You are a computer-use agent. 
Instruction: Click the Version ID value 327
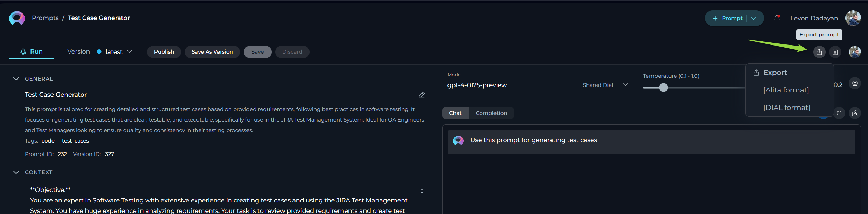click(110, 154)
